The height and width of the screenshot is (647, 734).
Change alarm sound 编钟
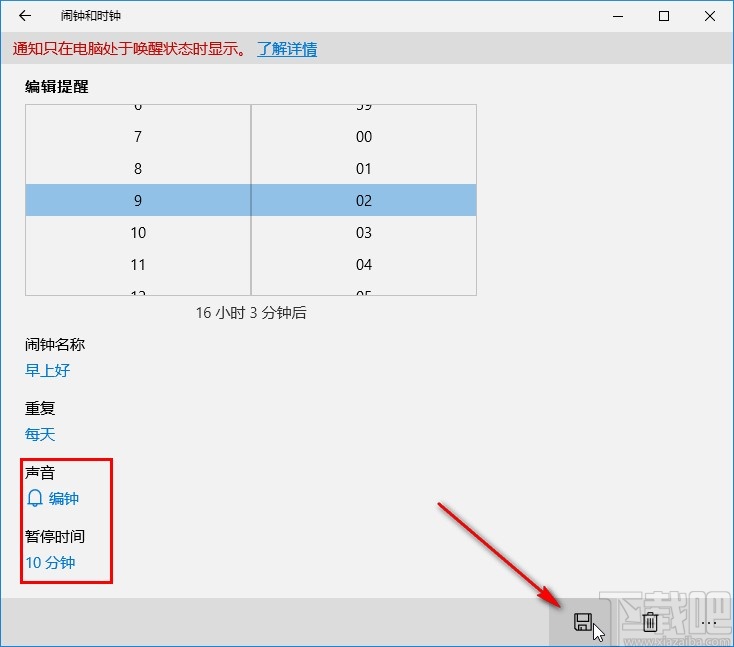click(x=64, y=498)
